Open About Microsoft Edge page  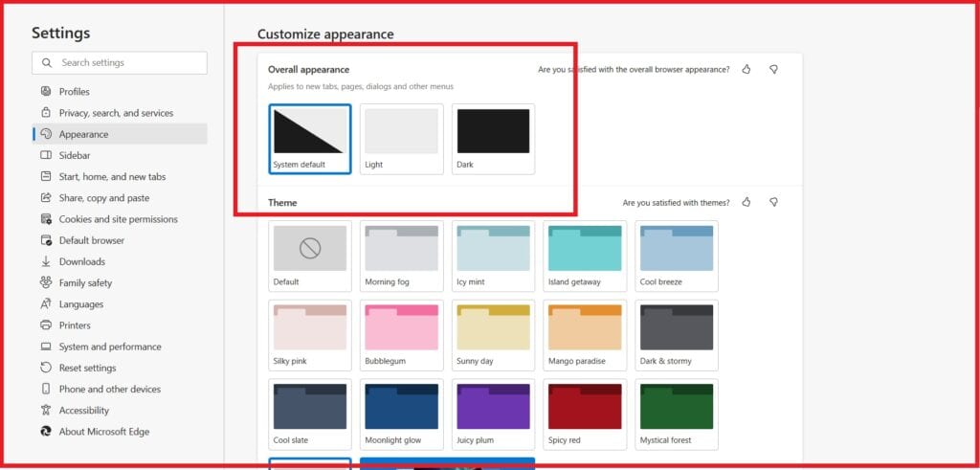[x=104, y=432]
